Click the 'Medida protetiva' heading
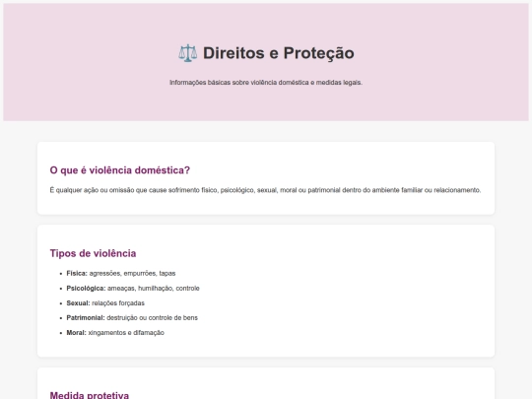This screenshot has height=399, width=532. click(x=90, y=395)
